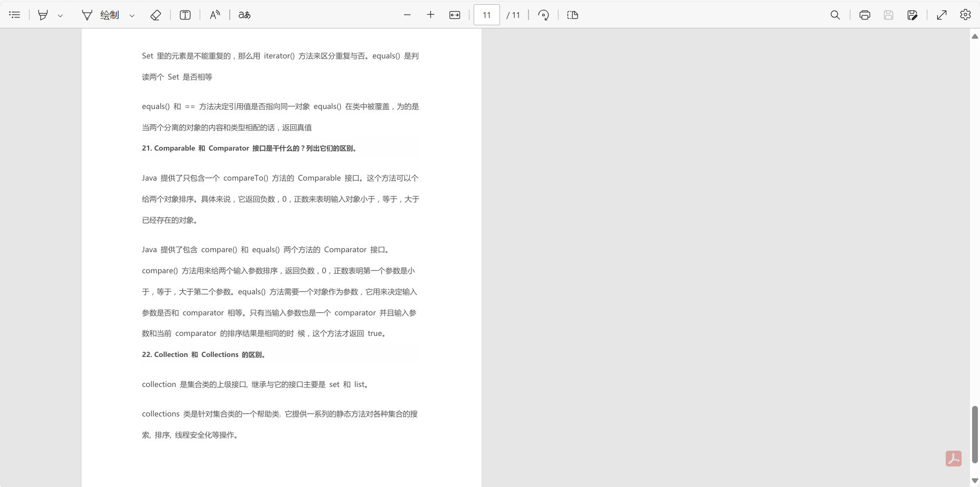
Task: Click the scroll up arrow
Action: tap(975, 36)
